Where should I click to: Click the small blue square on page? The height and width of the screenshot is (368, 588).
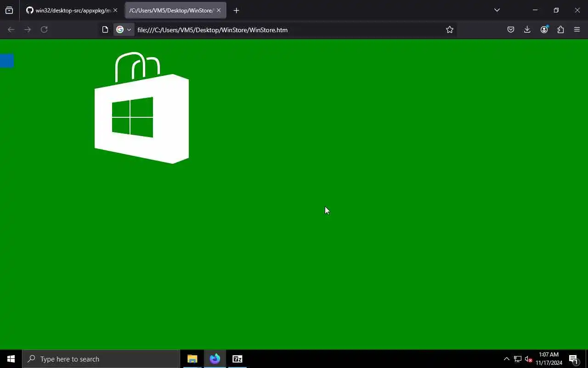click(x=7, y=61)
